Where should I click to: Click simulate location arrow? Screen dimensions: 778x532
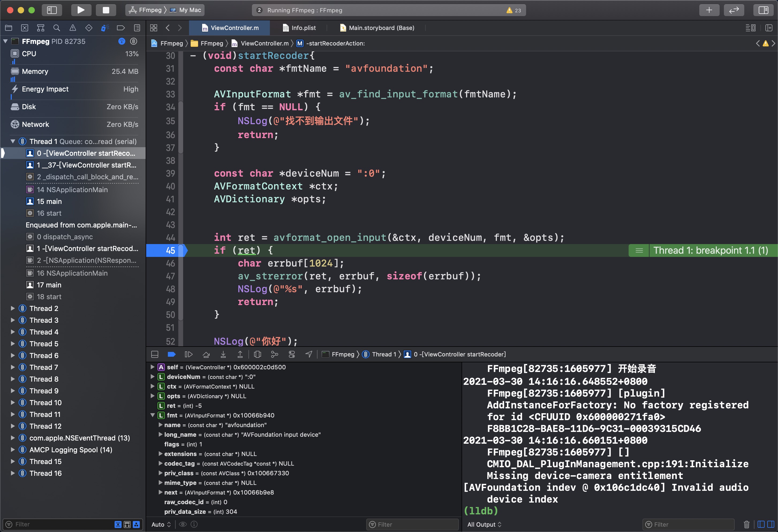coord(309,354)
